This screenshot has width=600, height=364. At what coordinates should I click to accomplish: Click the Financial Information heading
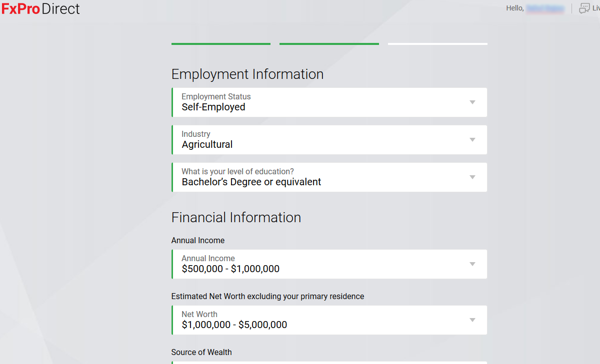coord(236,218)
